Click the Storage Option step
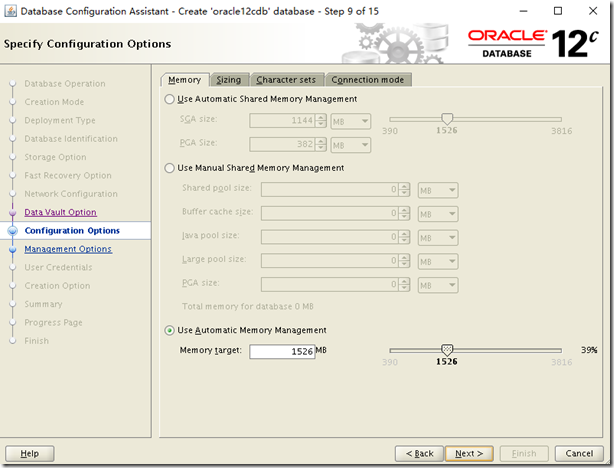 [55, 157]
